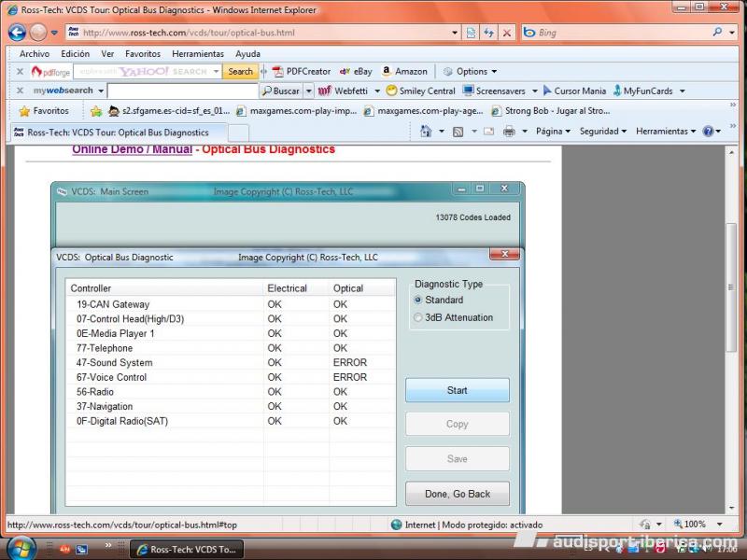Close the pdfforge toolbar with its X
Screen dimensions: 747x560
(20, 72)
